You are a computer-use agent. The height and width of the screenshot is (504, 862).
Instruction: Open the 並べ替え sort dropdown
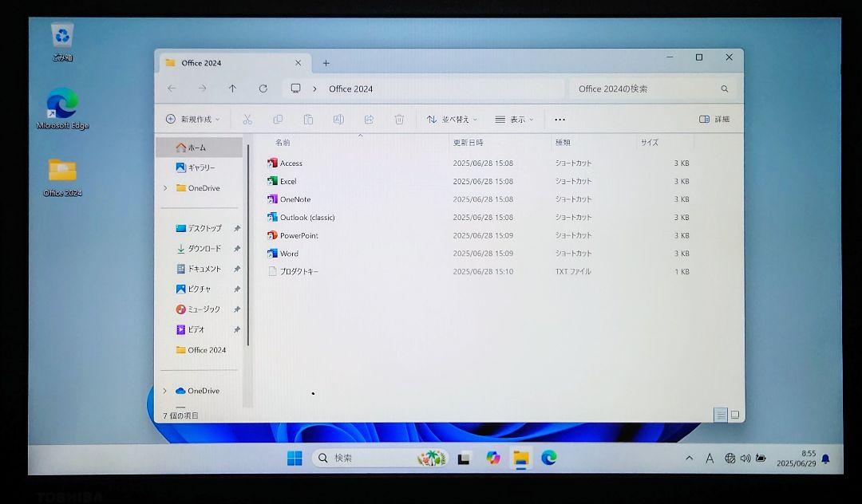453,119
